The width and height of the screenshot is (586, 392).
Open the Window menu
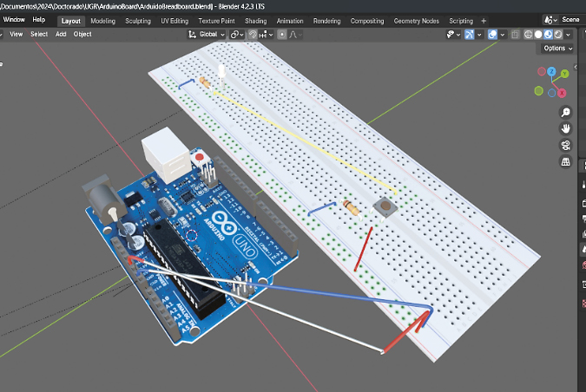[x=14, y=19]
